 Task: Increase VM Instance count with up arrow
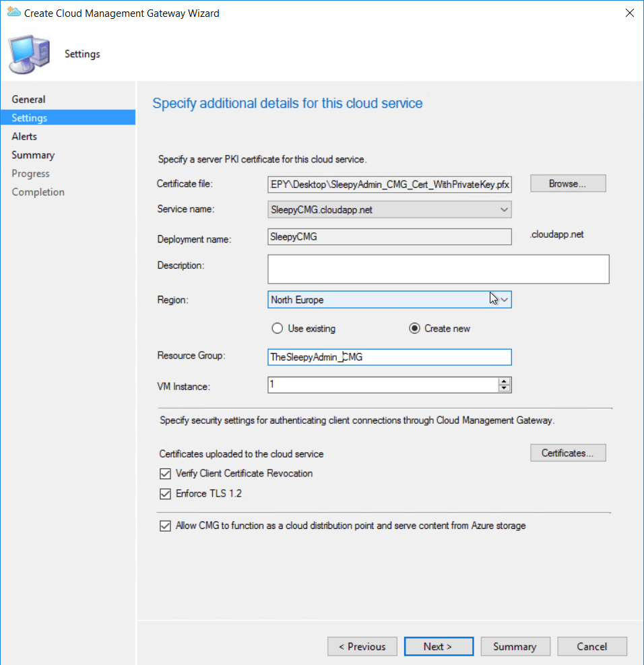505,381
